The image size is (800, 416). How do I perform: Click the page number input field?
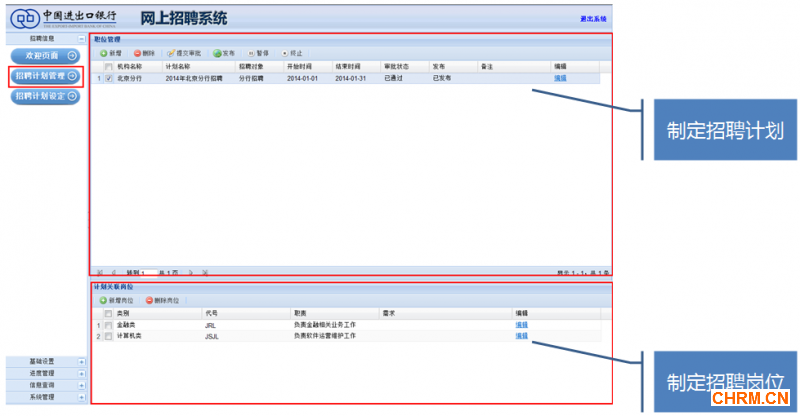(x=149, y=272)
